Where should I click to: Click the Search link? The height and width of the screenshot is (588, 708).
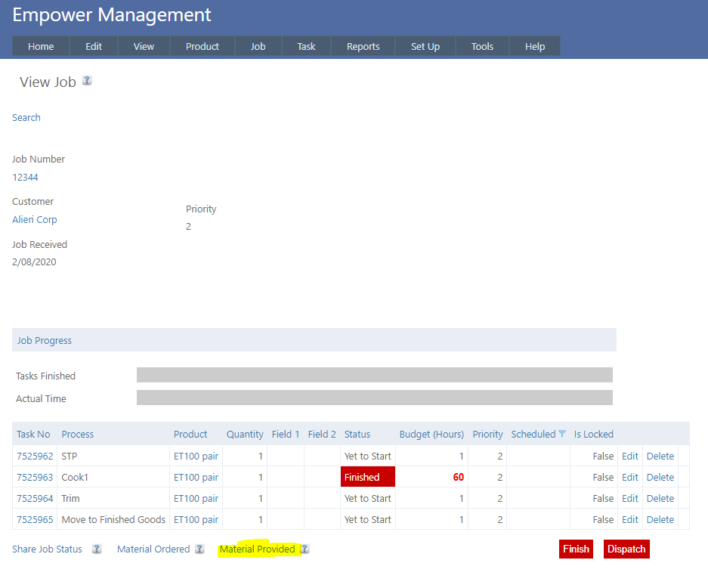click(26, 117)
